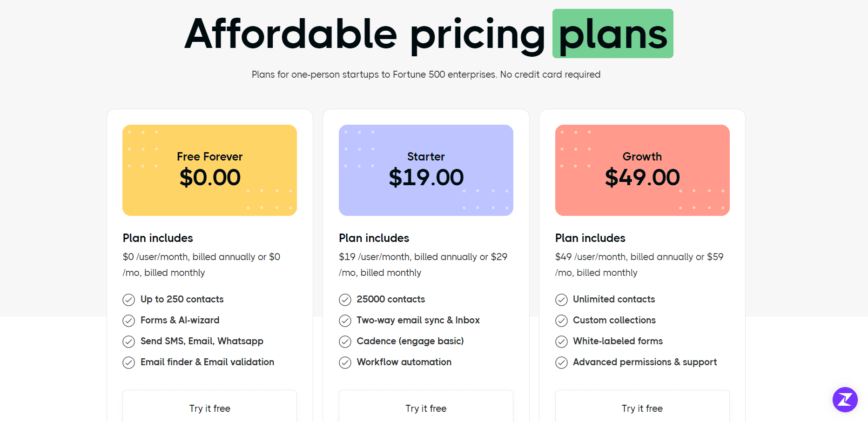The height and width of the screenshot is (422, 868).
Task: Click "Try it free" under Growth plan
Action: coord(642,408)
